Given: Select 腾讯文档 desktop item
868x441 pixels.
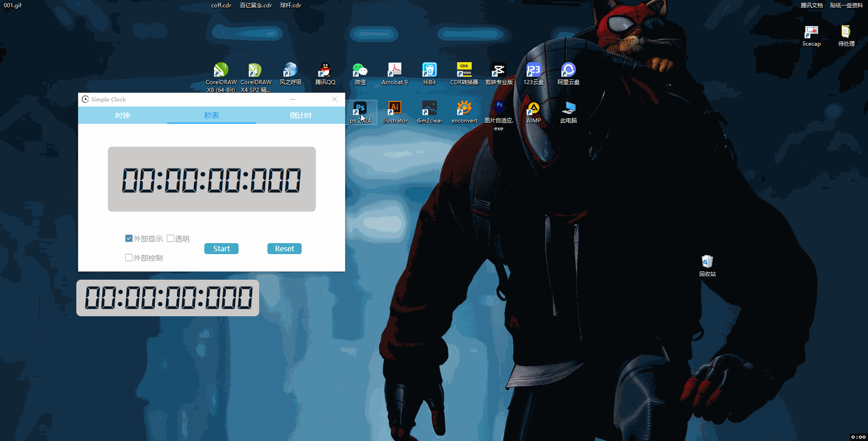Looking at the screenshot, I should coord(812,5).
